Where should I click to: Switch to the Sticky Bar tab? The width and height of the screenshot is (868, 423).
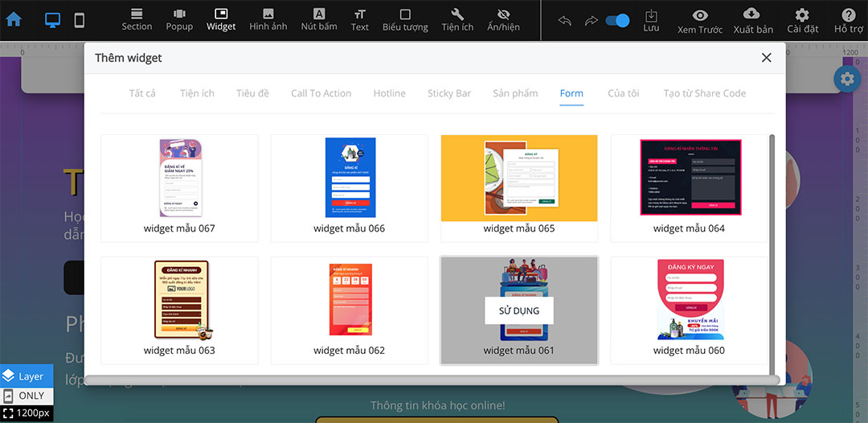tap(448, 93)
